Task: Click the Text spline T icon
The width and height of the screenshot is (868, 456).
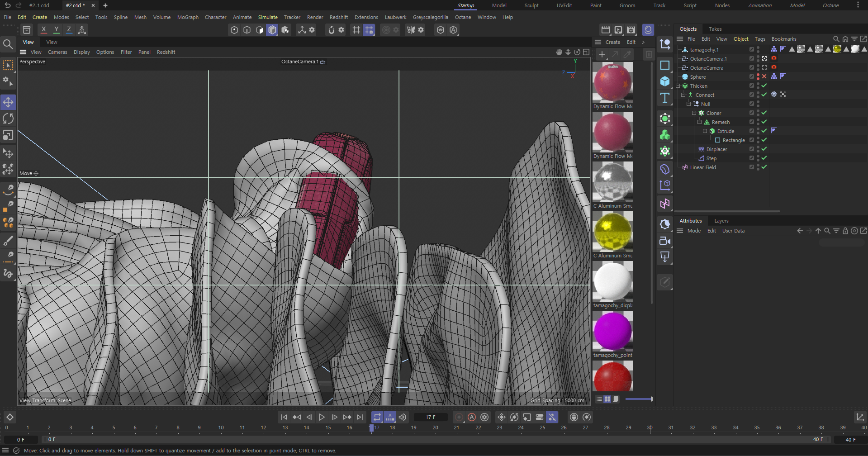Action: pyautogui.click(x=664, y=98)
